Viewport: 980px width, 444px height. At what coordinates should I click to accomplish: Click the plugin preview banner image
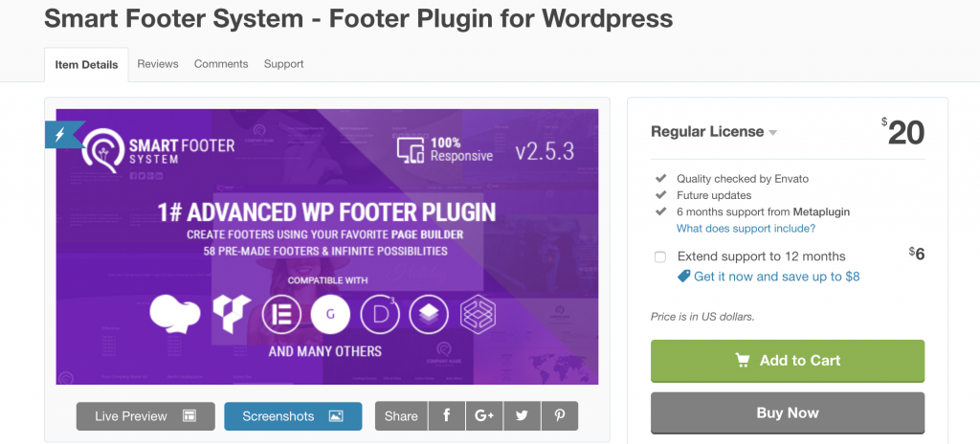(x=327, y=247)
